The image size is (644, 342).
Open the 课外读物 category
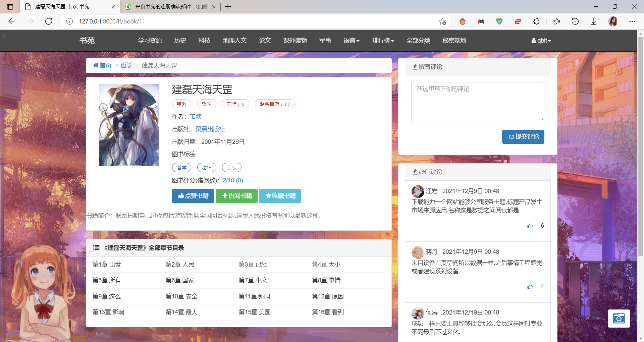pyautogui.click(x=295, y=41)
